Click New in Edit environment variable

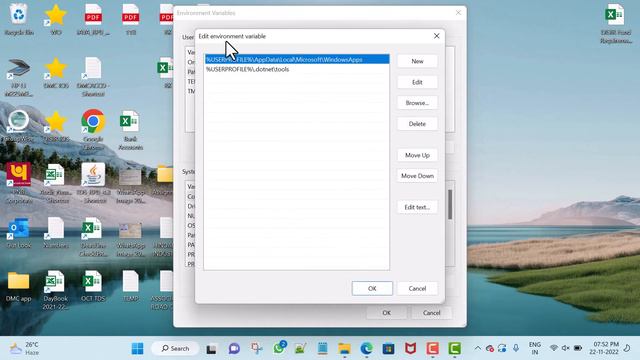[417, 61]
